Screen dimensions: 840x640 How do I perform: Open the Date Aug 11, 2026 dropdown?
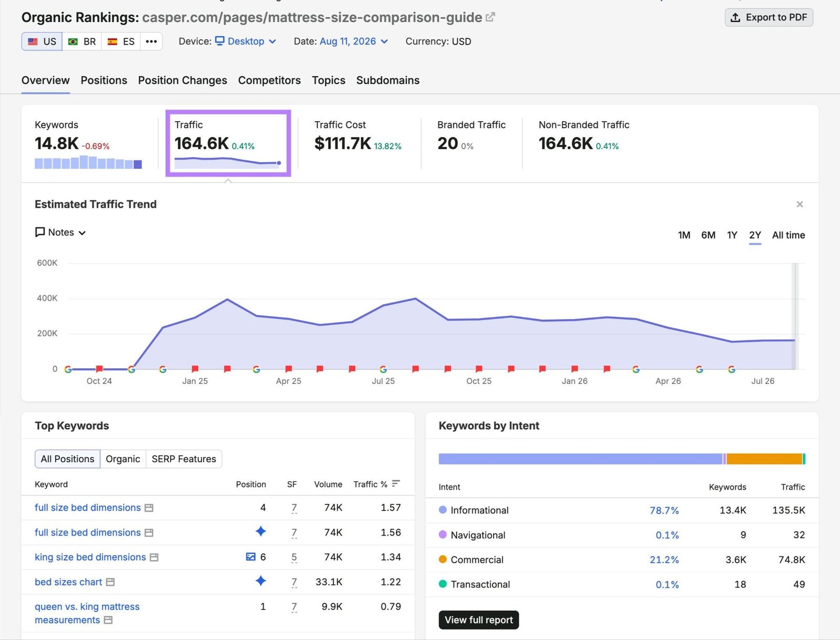(354, 41)
